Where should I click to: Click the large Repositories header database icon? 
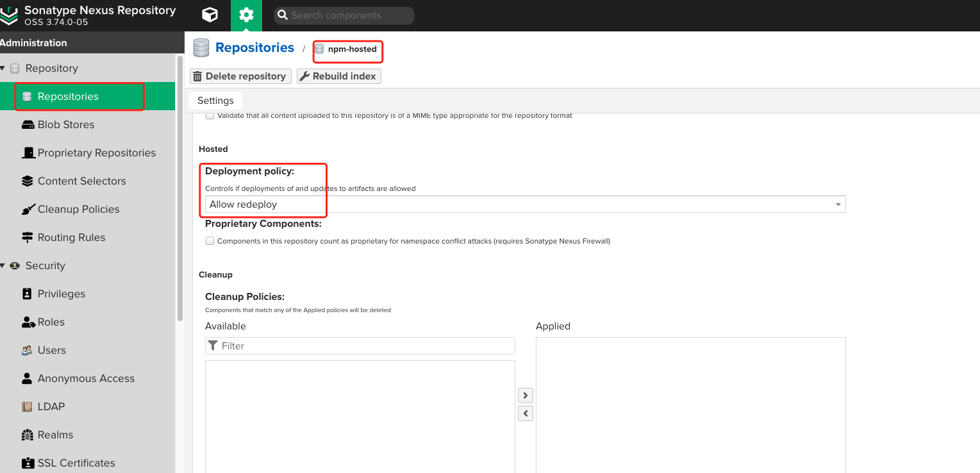tap(201, 48)
